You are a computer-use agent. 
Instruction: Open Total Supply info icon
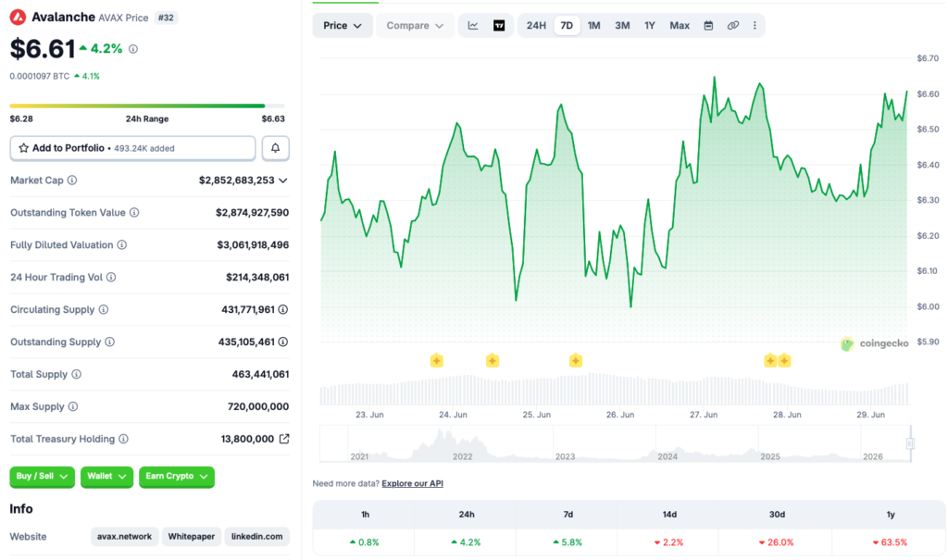click(x=76, y=374)
